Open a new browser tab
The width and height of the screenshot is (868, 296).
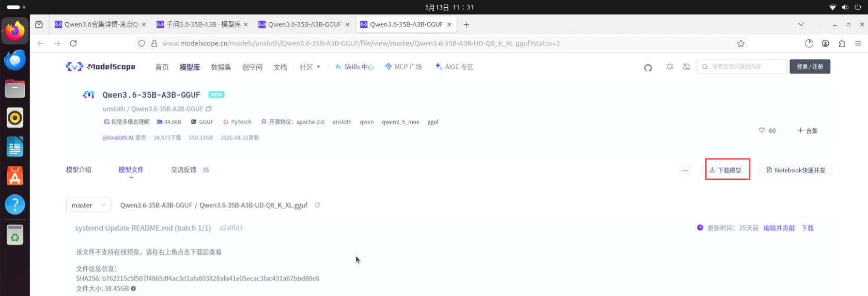(467, 25)
